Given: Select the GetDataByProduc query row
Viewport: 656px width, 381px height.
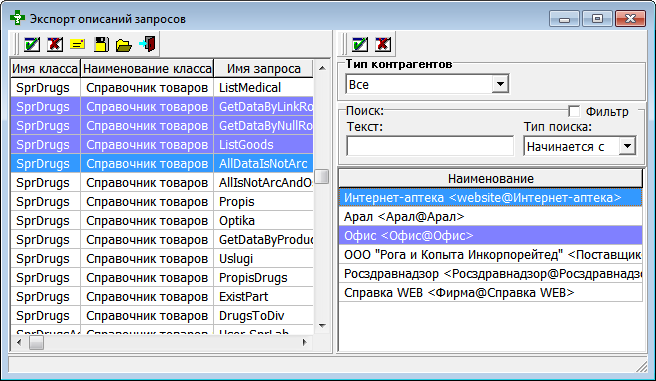Looking at the screenshot, I should click(162, 240).
